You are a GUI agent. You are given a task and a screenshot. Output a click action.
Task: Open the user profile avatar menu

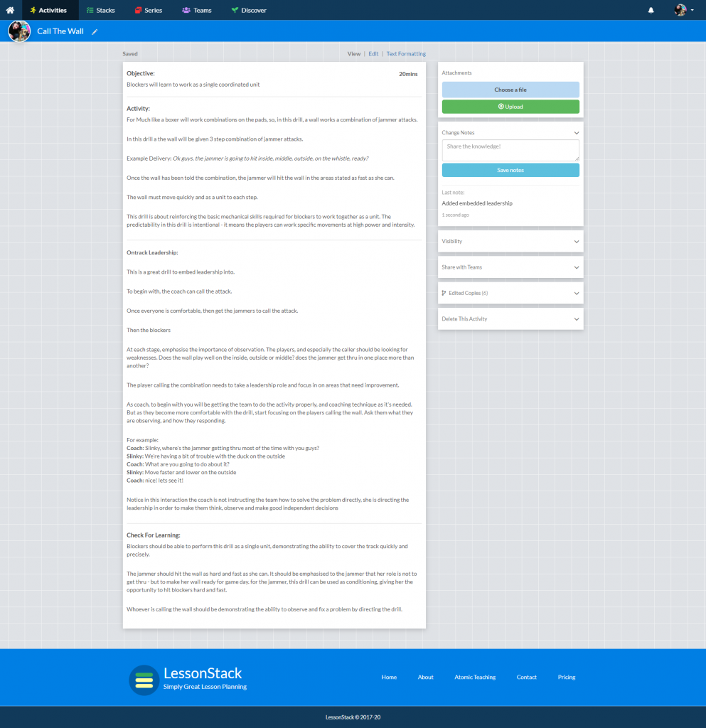pyautogui.click(x=683, y=10)
